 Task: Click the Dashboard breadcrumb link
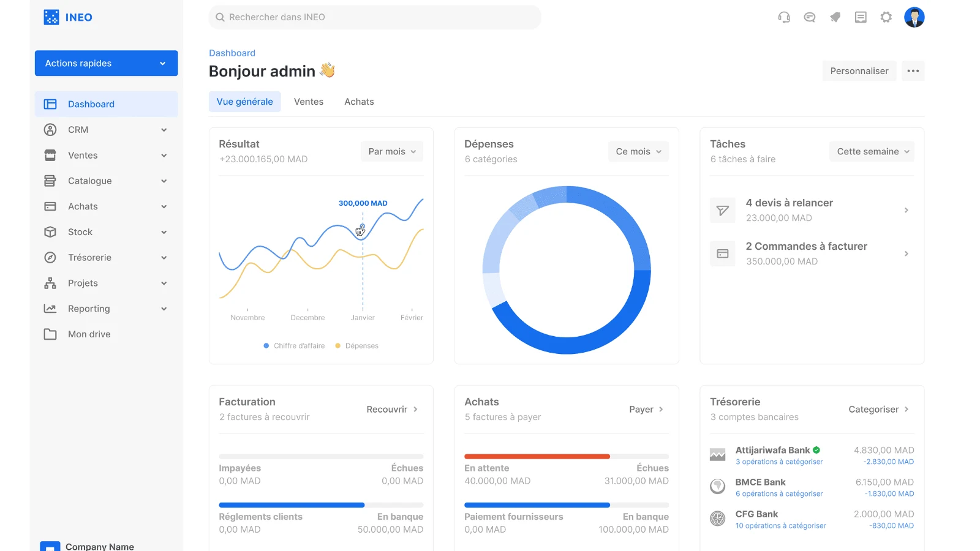tap(232, 53)
